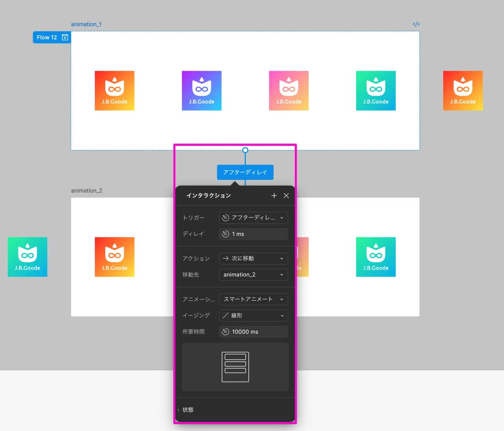This screenshot has height=431, width=504.
Task: Close the インタラクション panel
Action: pos(286,196)
